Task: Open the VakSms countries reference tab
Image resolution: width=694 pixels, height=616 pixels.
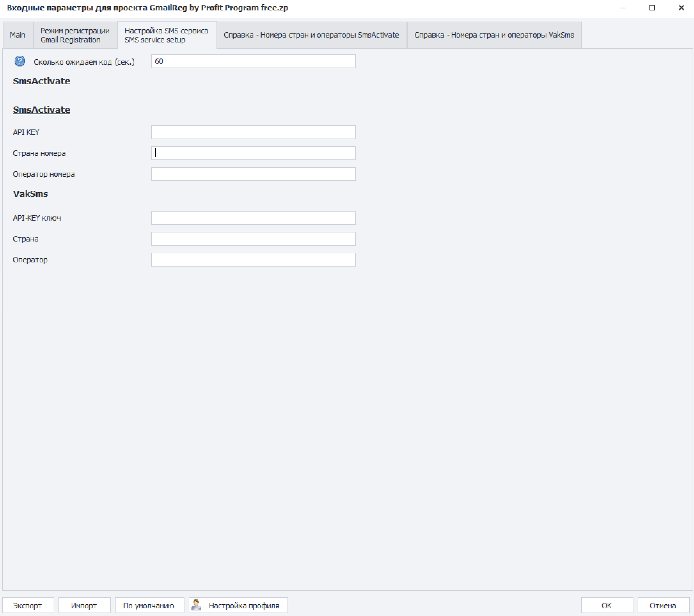Action: click(x=494, y=35)
